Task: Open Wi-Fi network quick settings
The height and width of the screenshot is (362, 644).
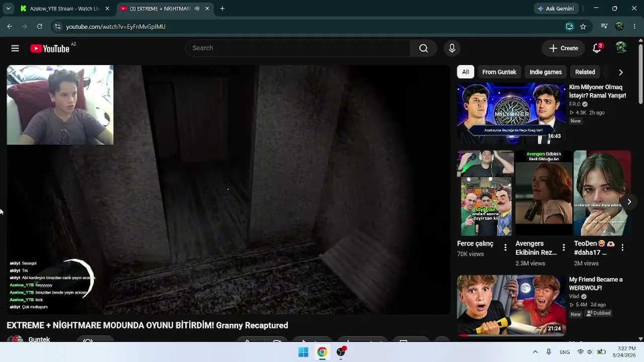Action: [581, 352]
